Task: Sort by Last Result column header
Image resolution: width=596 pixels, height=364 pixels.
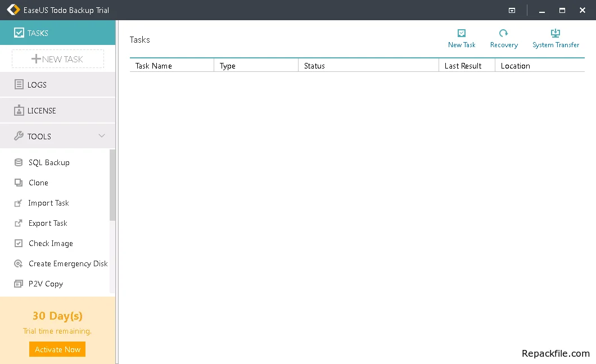Action: tap(467, 66)
